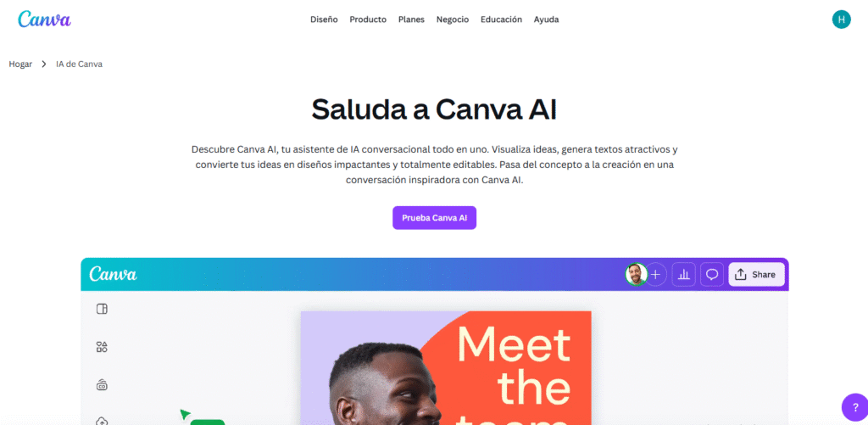Click the comment speech-bubble icon
This screenshot has width=868, height=425.
(712, 274)
